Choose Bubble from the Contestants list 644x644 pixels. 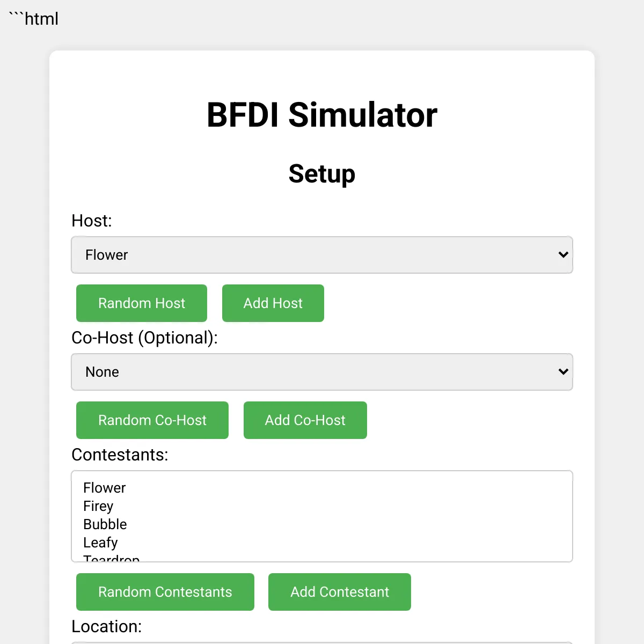coord(105,524)
